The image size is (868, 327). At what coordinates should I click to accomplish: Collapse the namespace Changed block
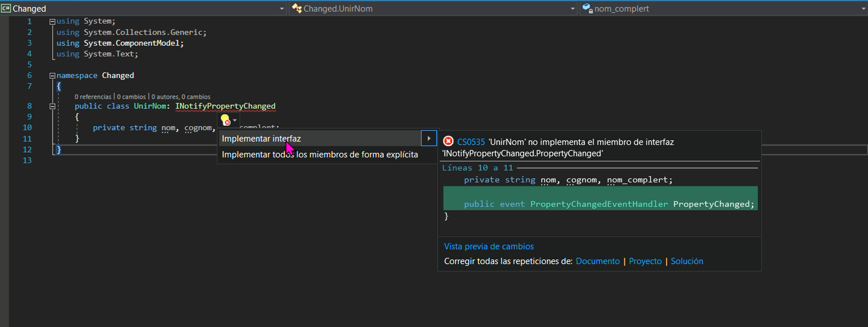point(52,76)
